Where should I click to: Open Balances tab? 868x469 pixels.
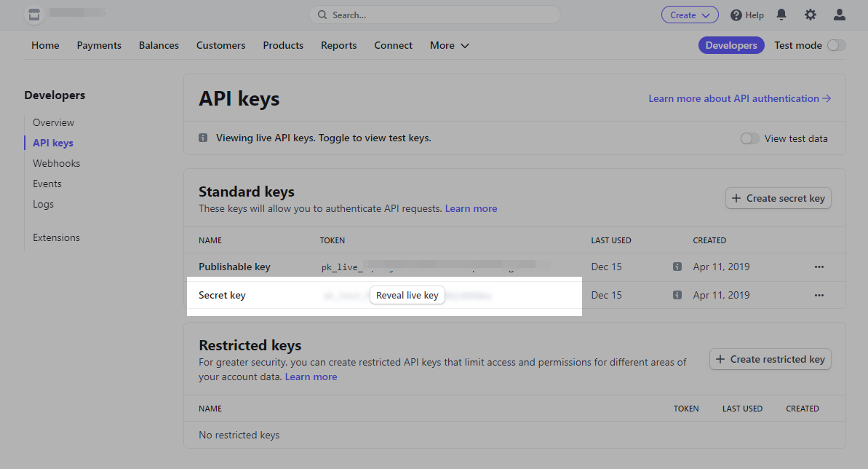[159, 45]
